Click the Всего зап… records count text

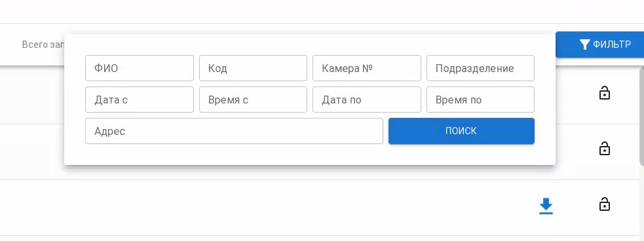(x=43, y=45)
